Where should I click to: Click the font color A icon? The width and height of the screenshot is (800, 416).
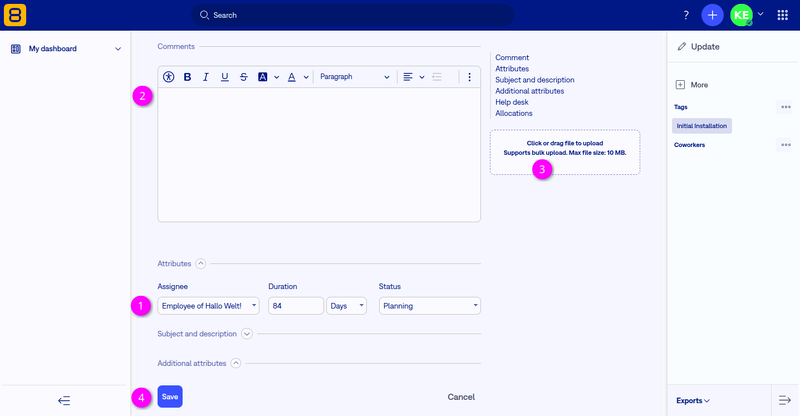tap(291, 77)
